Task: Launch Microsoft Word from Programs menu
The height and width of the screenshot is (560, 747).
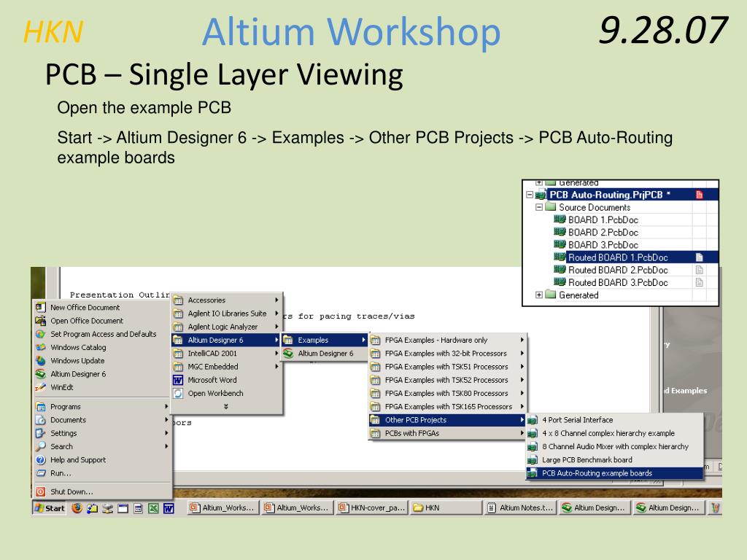Action: (x=226, y=381)
